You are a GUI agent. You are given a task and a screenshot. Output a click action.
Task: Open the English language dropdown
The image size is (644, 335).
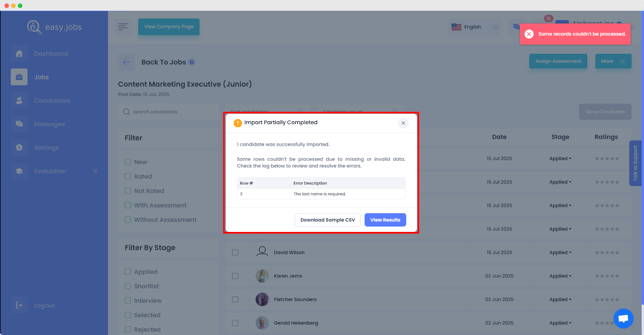tap(474, 27)
